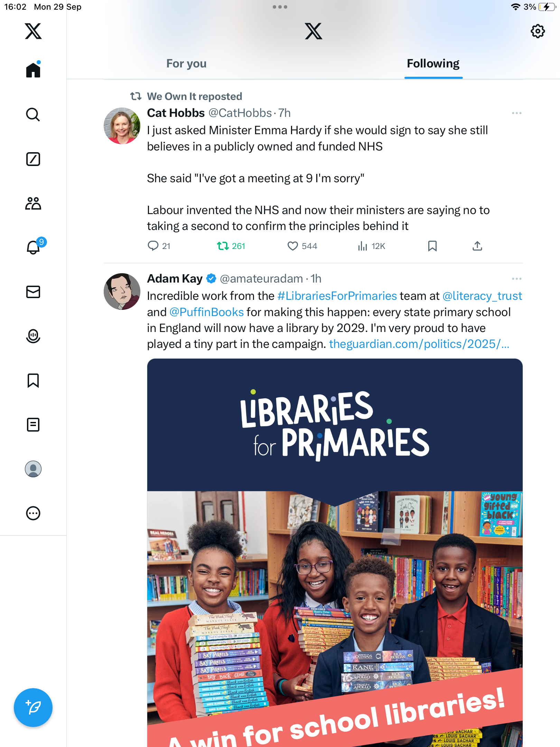Open Communities icon in sidebar
The width and height of the screenshot is (560, 747).
[x=33, y=203]
